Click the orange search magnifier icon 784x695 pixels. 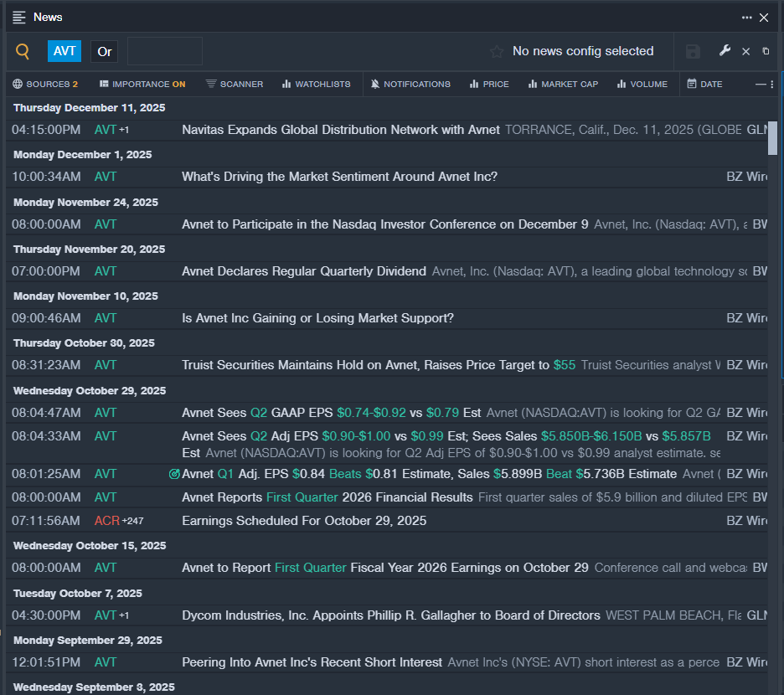(23, 52)
